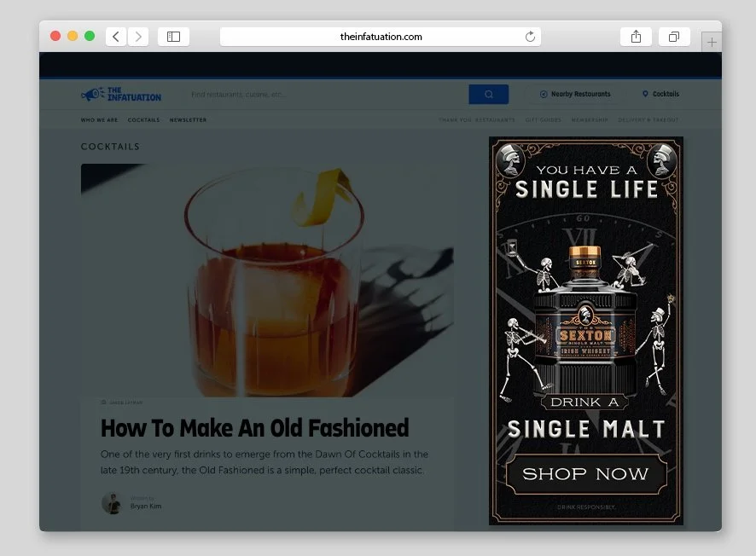This screenshot has width=756, height=556.
Task: Open the GIFT GUIDES nav link
Action: point(544,120)
